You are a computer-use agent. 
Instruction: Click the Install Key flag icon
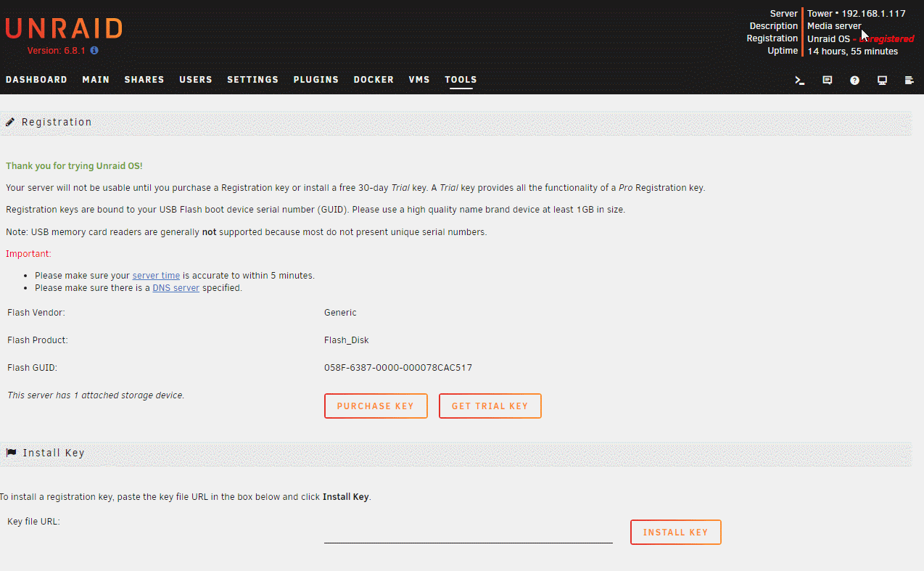tap(11, 453)
